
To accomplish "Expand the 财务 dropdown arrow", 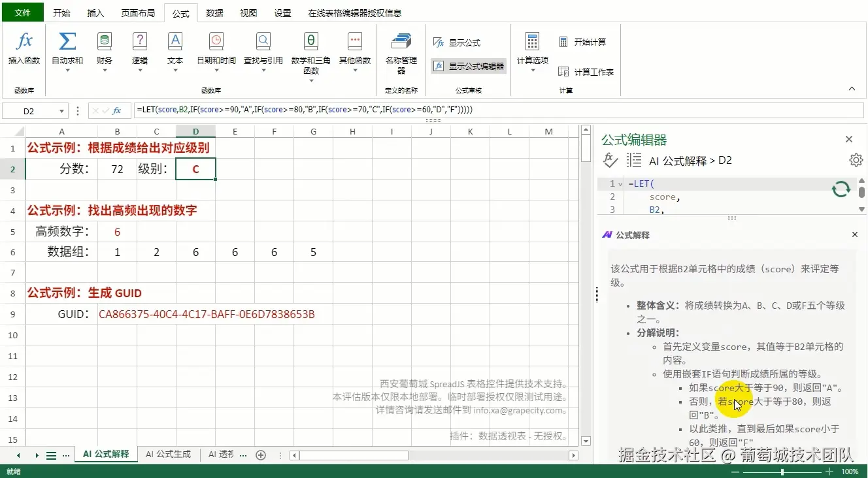I will [104, 71].
